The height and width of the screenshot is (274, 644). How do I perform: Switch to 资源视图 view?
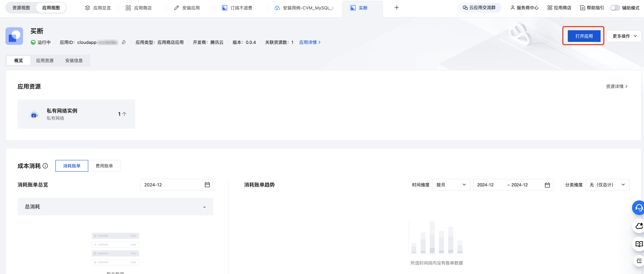point(21,8)
